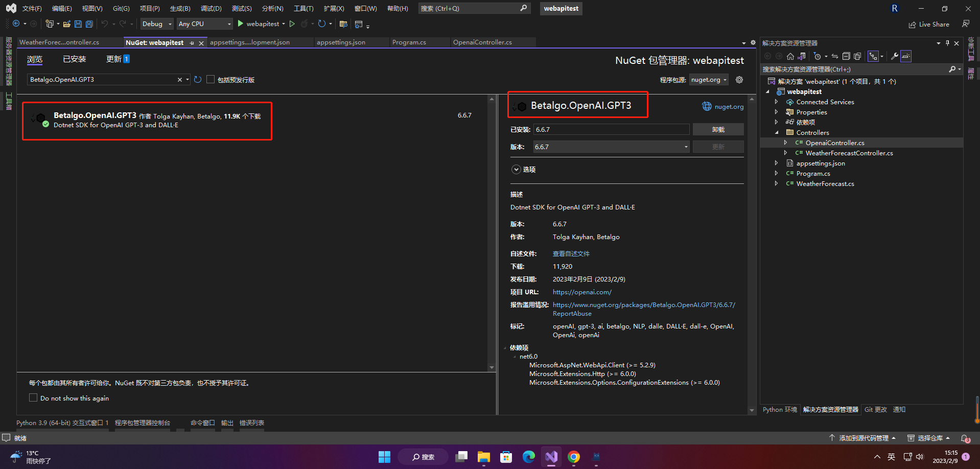Open the feedback icon at top right

(966, 24)
